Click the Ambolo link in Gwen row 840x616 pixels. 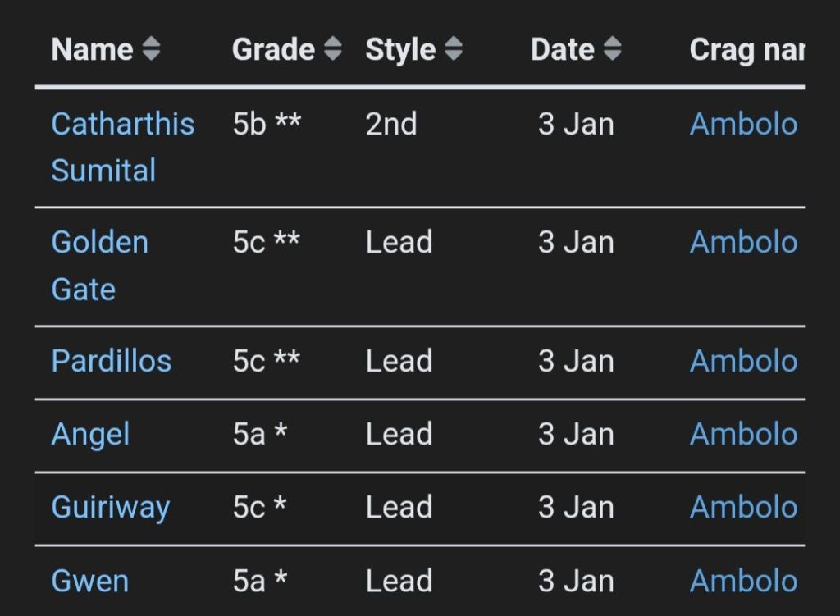(x=743, y=581)
